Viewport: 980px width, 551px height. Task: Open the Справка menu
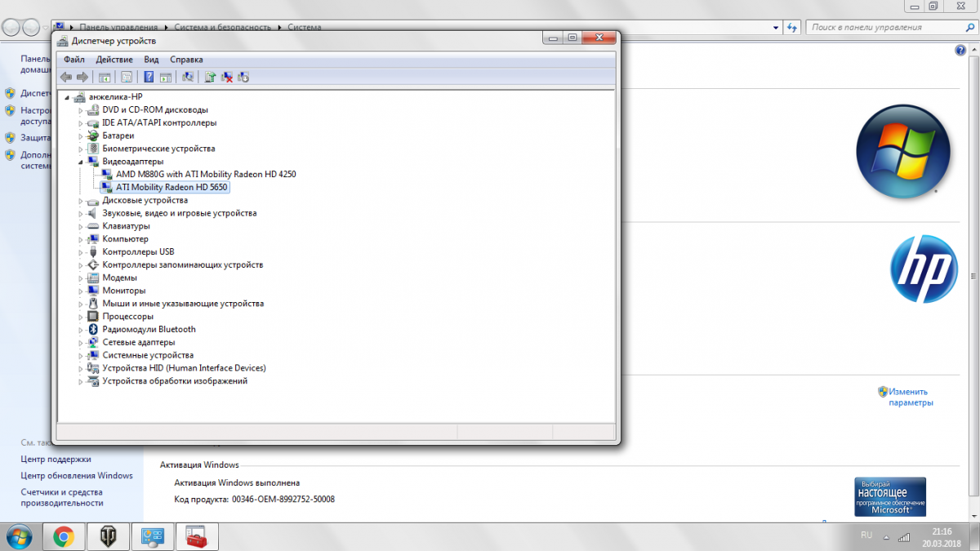[186, 60]
